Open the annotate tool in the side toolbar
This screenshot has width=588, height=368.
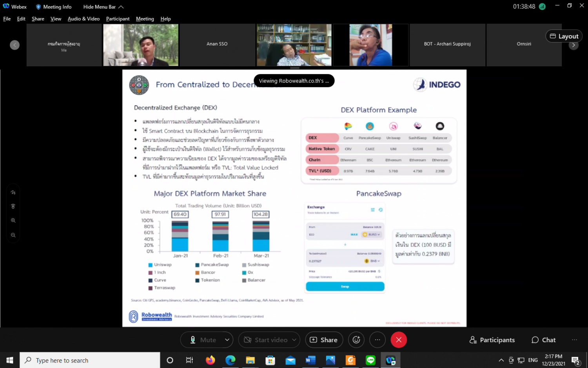13,193
